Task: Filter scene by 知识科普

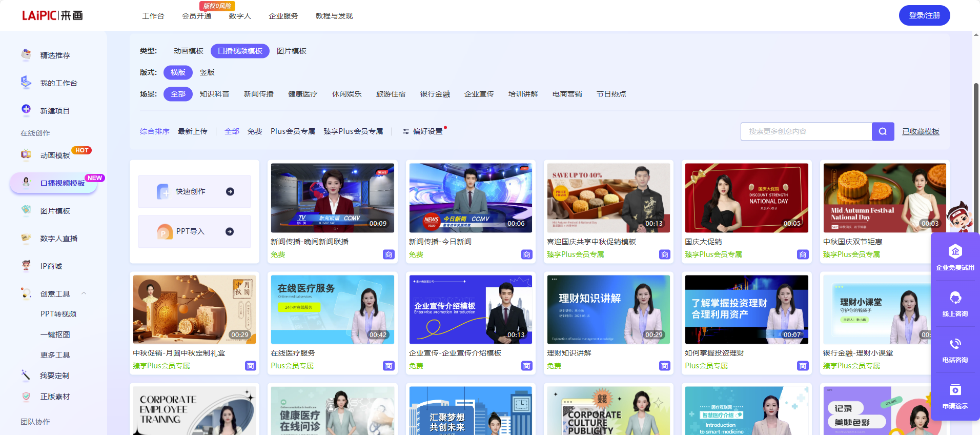Action: click(215, 94)
